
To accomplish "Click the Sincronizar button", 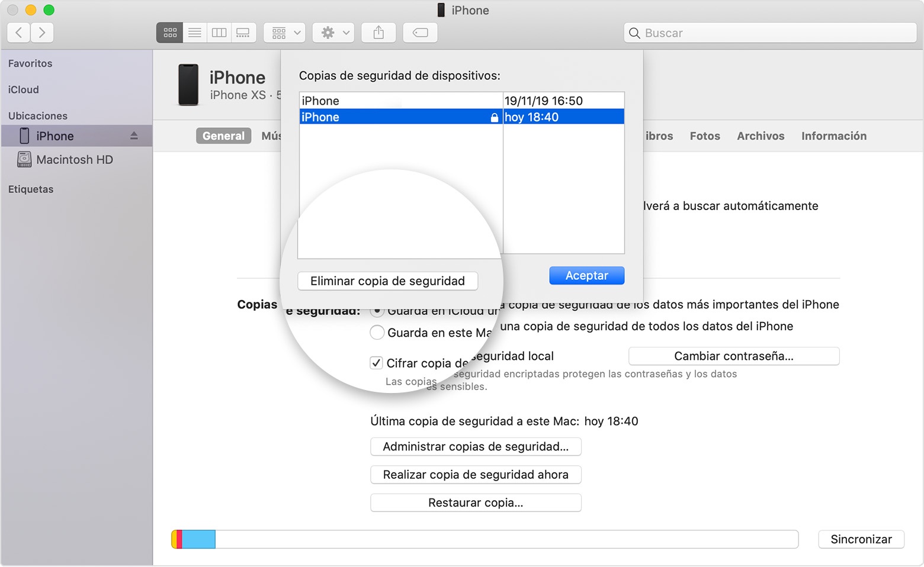I will point(861,539).
